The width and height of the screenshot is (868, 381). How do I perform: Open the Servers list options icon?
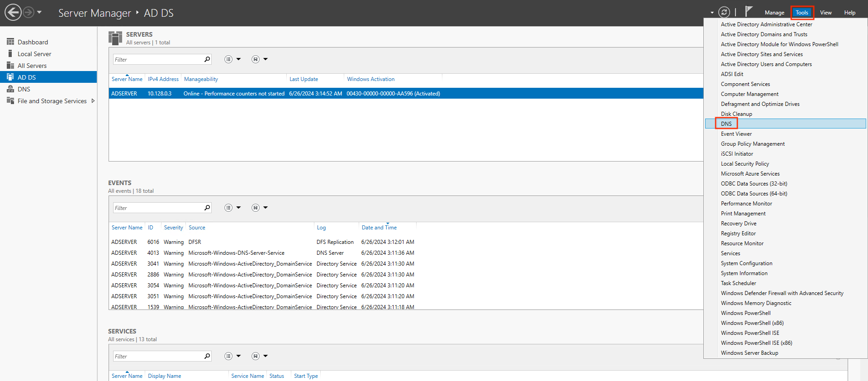(228, 59)
